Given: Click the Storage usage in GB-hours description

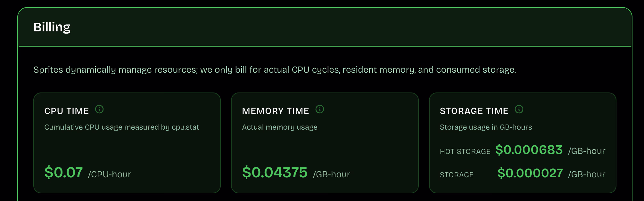Looking at the screenshot, I should (x=486, y=127).
